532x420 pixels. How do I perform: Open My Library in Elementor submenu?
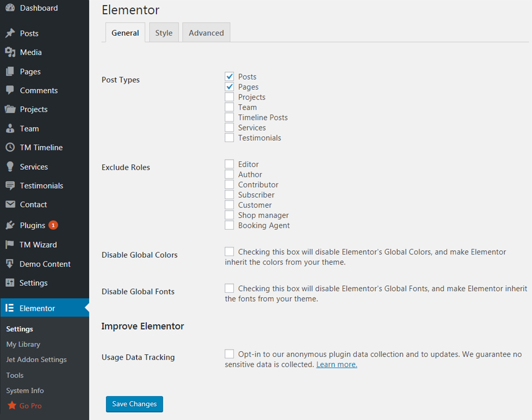point(23,344)
